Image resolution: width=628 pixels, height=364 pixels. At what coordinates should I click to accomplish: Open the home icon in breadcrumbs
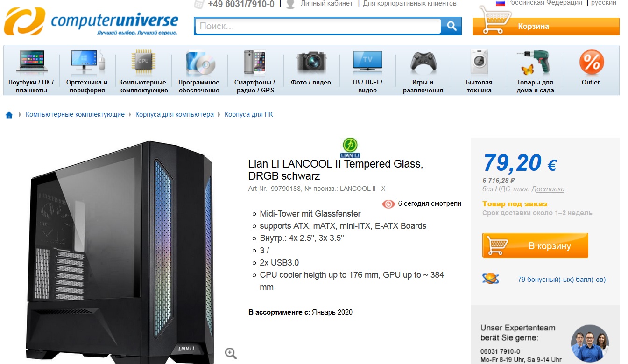pos(9,115)
